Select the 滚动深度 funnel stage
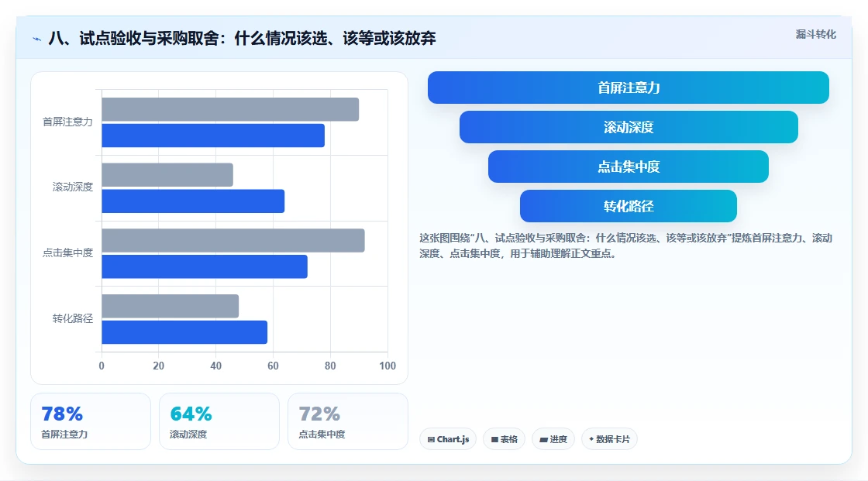The width and height of the screenshot is (868, 481). tap(629, 127)
